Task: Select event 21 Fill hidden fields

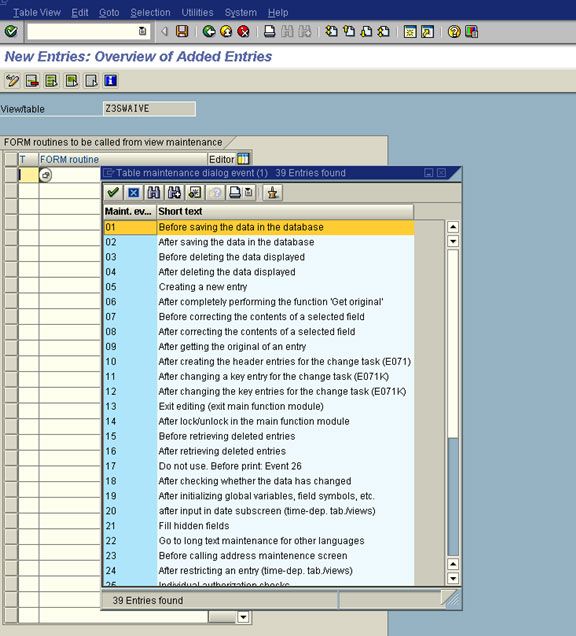Action: 259,526
